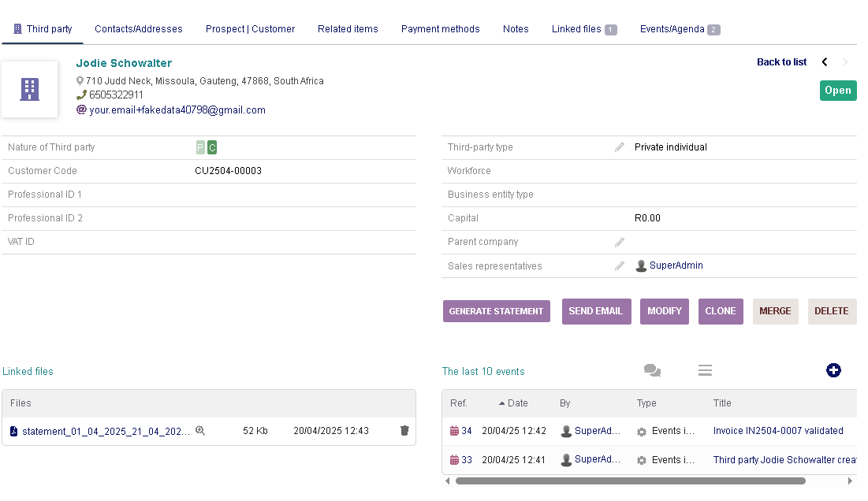Add a new event with plus icon

[833, 370]
